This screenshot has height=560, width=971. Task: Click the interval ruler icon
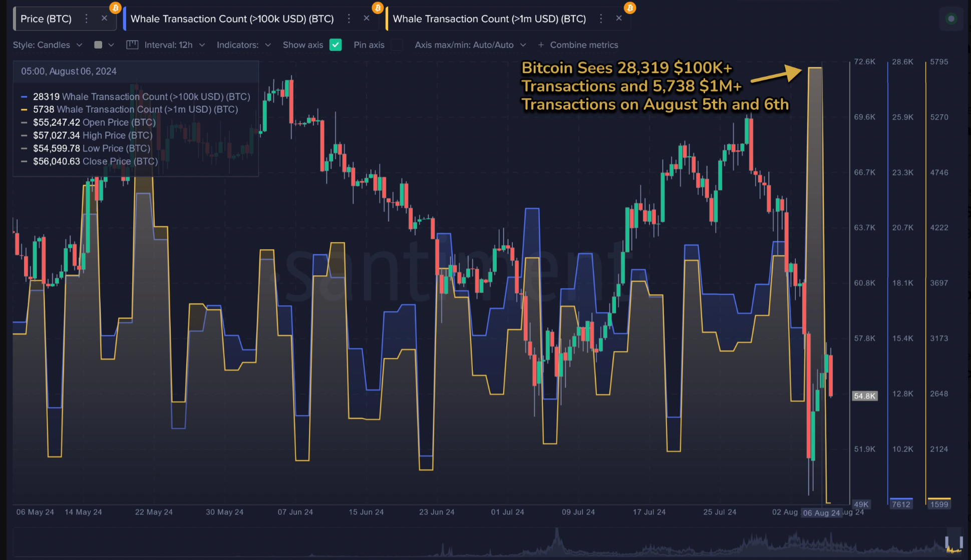point(132,45)
